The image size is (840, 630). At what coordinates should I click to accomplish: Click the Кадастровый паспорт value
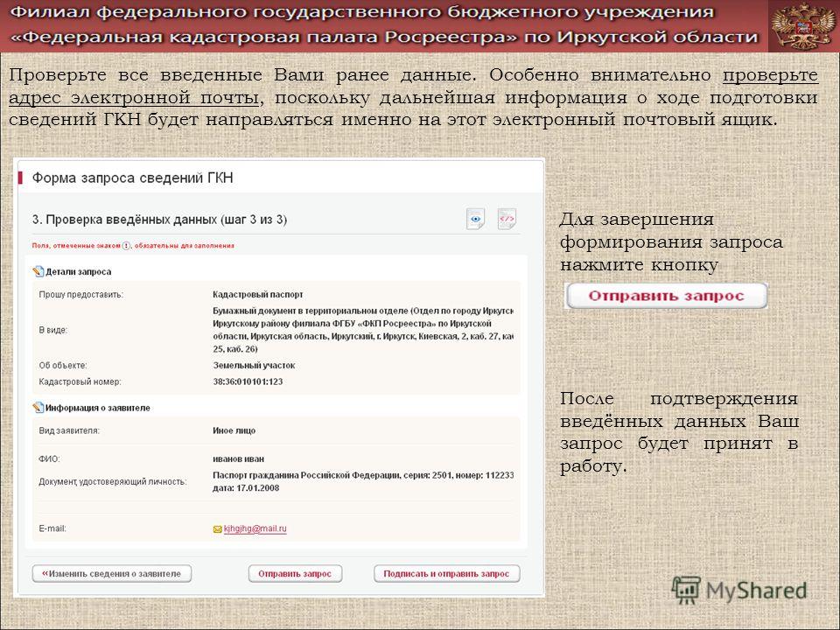point(257,295)
